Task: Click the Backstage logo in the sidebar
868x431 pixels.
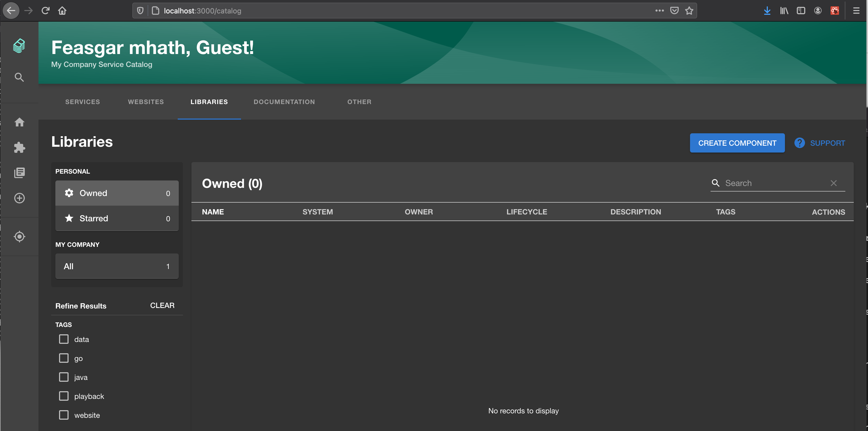Action: pyautogui.click(x=19, y=46)
